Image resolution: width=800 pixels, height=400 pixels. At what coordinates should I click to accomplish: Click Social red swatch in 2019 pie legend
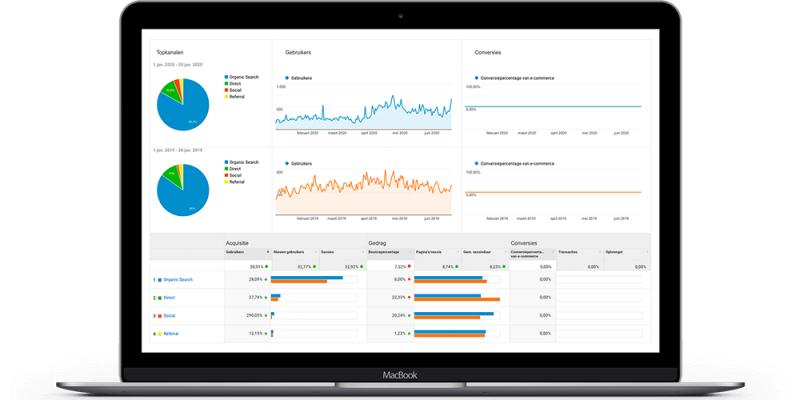pyautogui.click(x=226, y=176)
